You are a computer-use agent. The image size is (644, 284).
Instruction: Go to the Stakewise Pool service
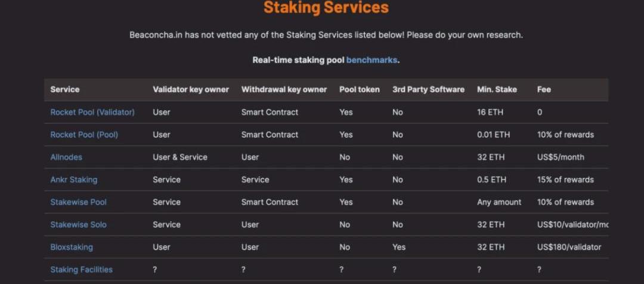click(78, 202)
